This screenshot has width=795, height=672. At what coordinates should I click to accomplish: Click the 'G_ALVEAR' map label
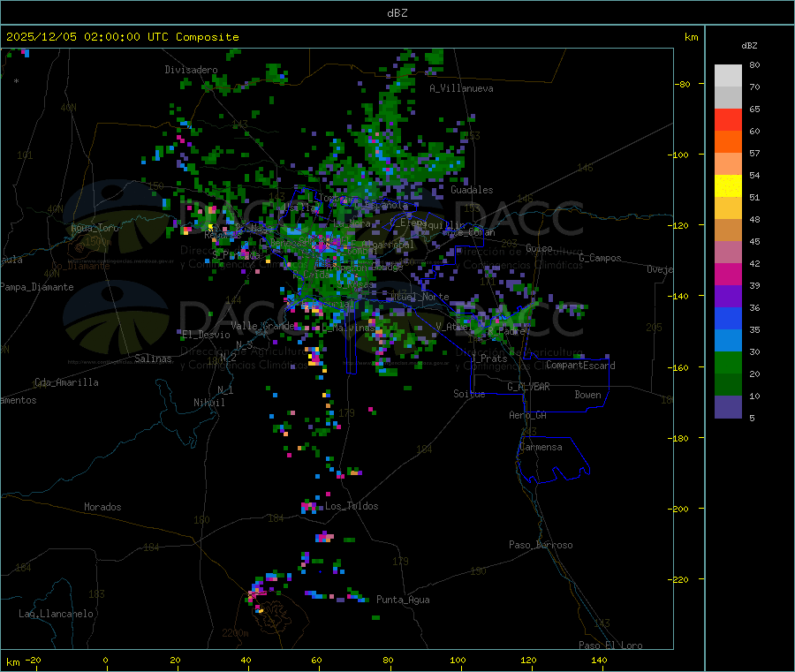pos(528,387)
